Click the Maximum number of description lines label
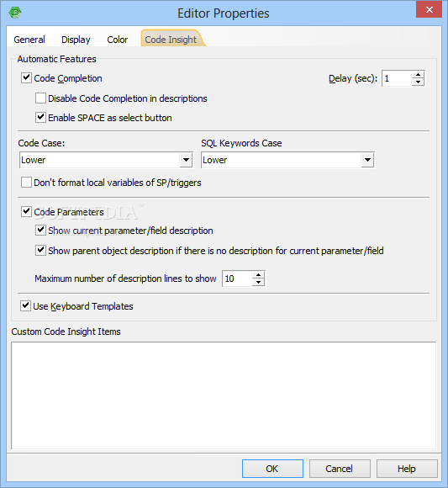This screenshot has height=488, width=448. (125, 278)
